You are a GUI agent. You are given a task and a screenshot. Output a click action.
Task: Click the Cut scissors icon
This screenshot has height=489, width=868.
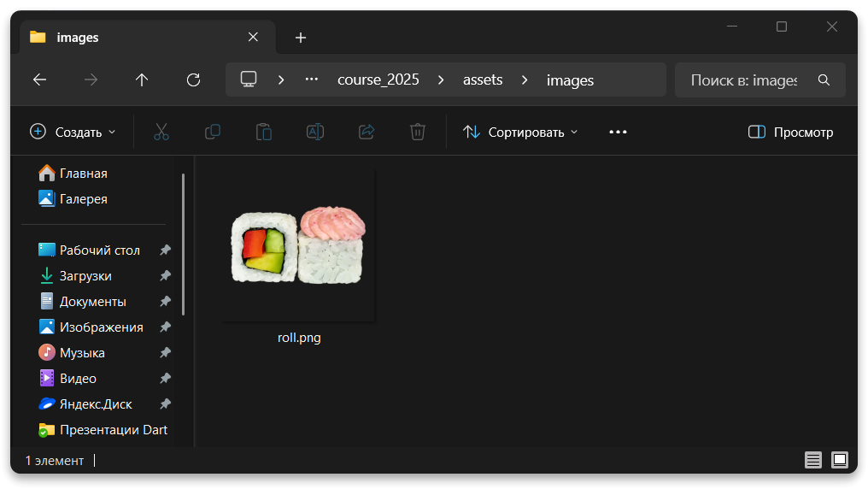pyautogui.click(x=161, y=132)
